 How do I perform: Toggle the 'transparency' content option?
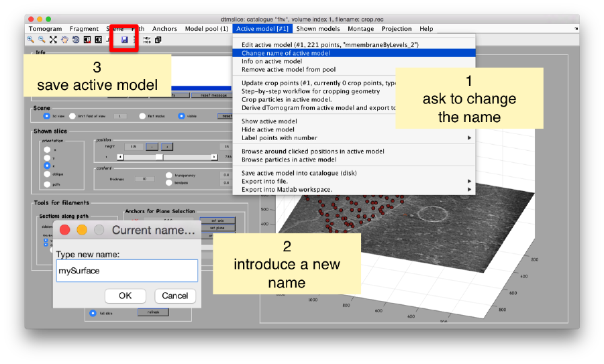tap(168, 175)
